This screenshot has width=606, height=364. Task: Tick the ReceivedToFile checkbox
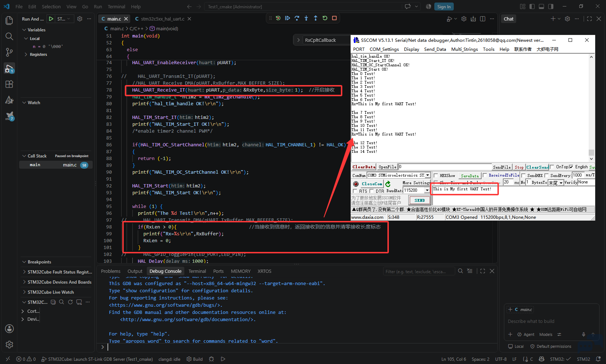tap(485, 175)
